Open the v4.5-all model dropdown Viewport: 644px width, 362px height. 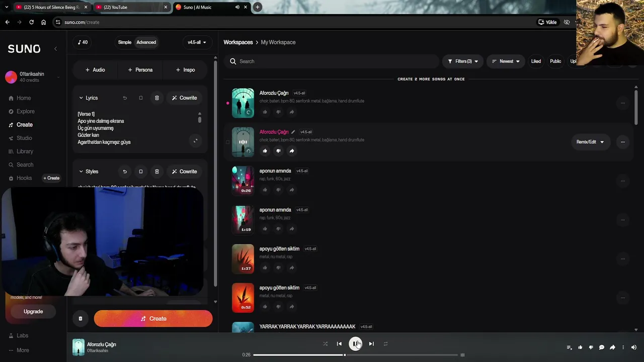197,42
